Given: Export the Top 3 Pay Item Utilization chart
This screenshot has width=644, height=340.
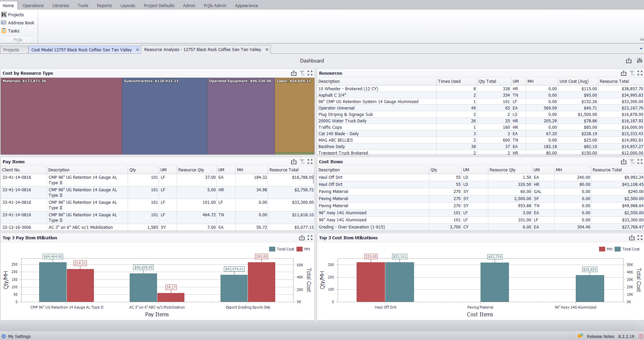Looking at the screenshot, I should click(x=302, y=238).
